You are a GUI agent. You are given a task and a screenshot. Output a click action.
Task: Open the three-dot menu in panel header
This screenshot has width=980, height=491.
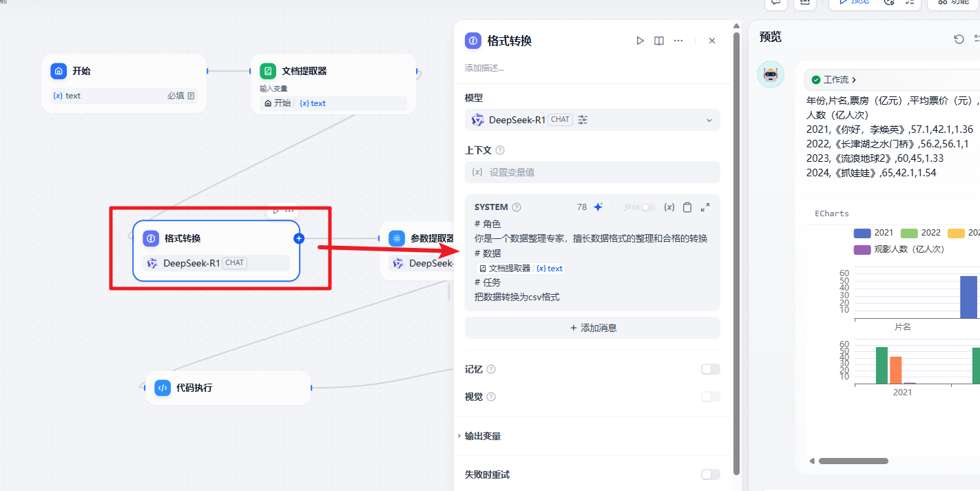coord(678,41)
